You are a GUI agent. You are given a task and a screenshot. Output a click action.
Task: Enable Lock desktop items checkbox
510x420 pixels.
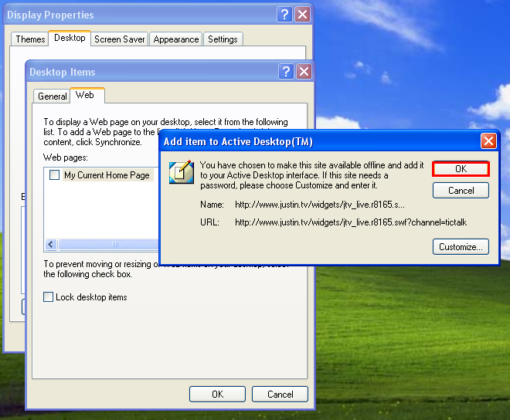(48, 296)
